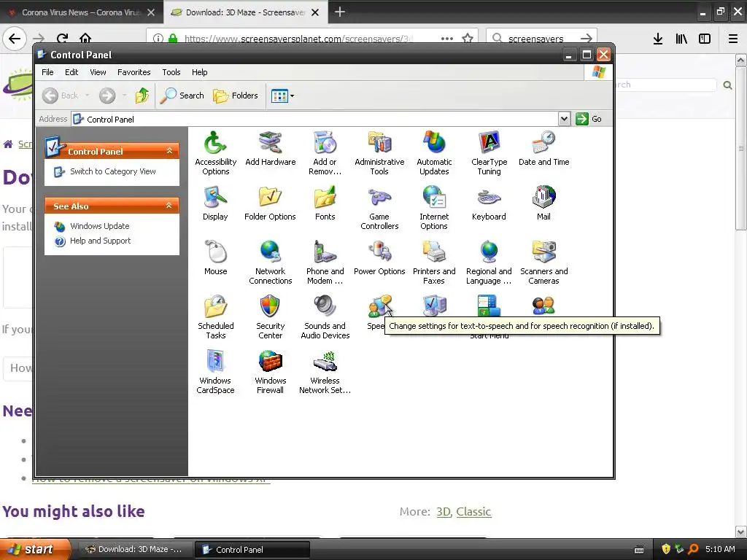Viewport: 747px width, 560px height.
Task: Open Regional and Language options
Action: coord(489,262)
